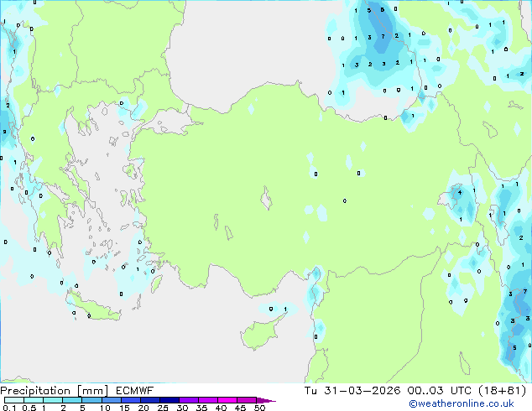Click the island of Cyprus on the map
Viewport: 532px width, 411px height.
[259, 334]
